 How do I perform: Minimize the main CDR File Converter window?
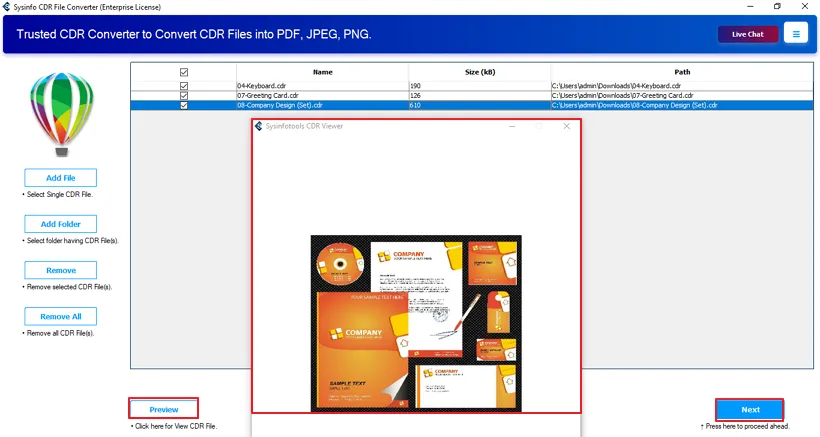coord(750,6)
